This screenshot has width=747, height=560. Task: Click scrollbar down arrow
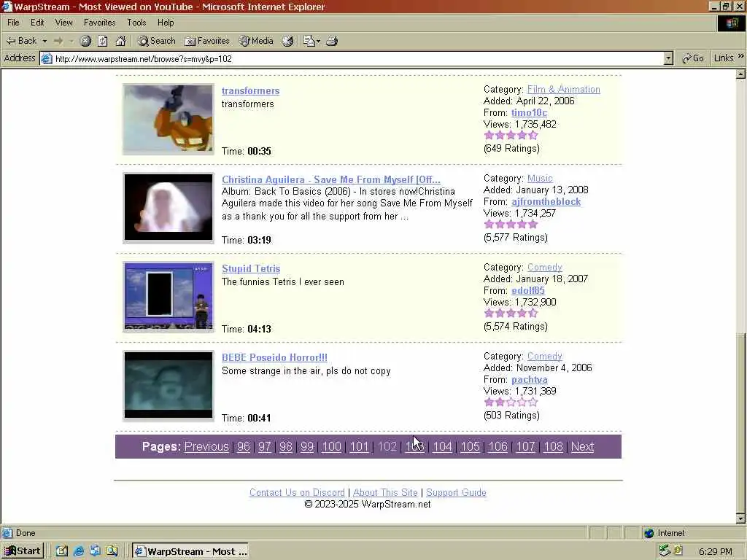(x=740, y=518)
